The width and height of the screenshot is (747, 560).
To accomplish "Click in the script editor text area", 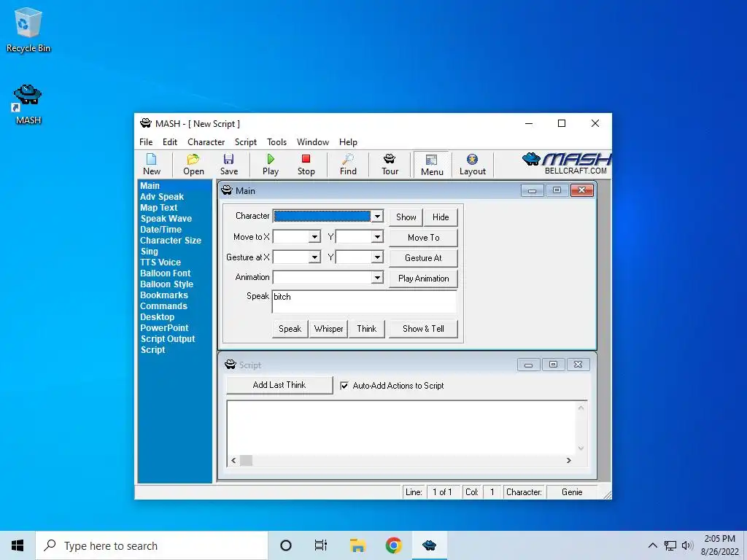I will pos(401,427).
